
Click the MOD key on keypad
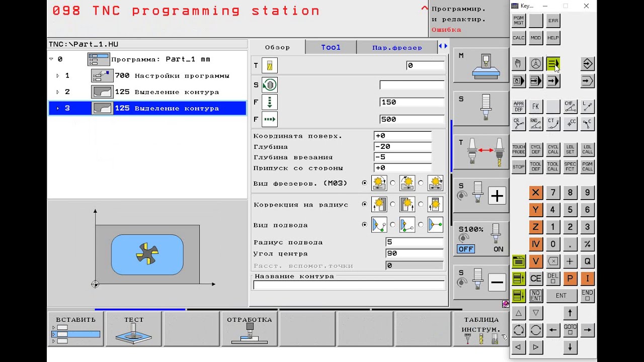[536, 38]
